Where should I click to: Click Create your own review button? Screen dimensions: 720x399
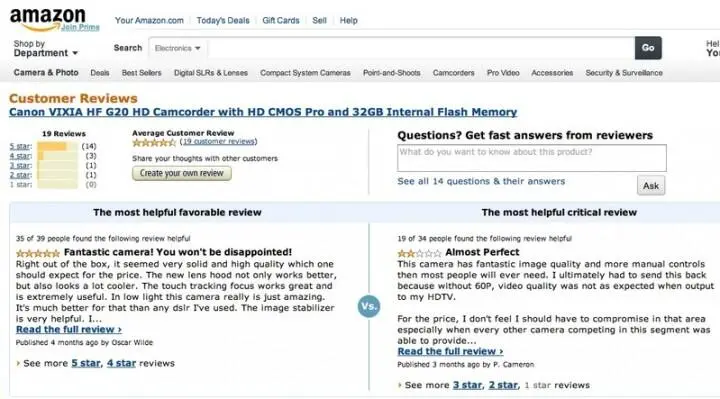coord(182,173)
